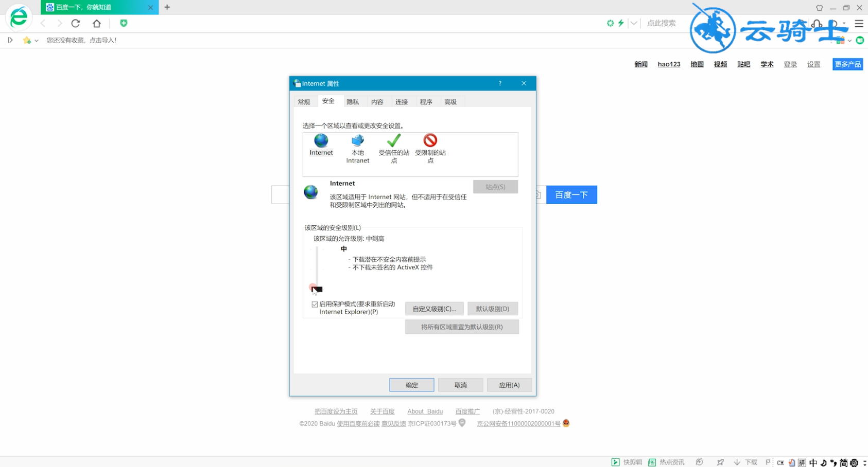Image resolution: width=868 pixels, height=467 pixels.
Task: Click the green shield security icon
Action: coord(124,23)
